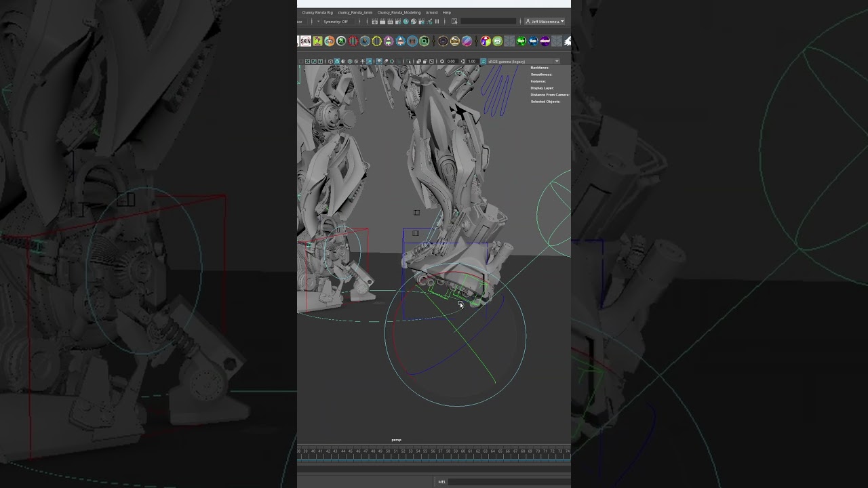Screen dimensions: 868x488
Task: Click the exposure value field showing 0.00
Action: pyautogui.click(x=452, y=62)
